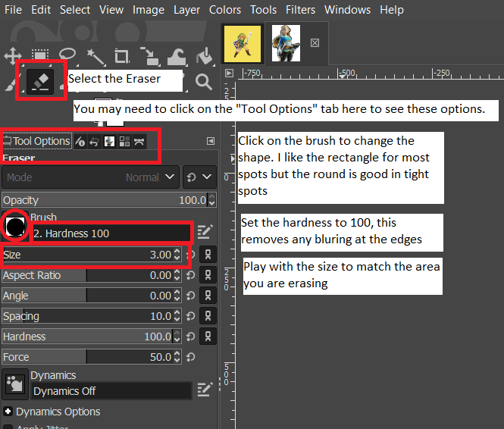Click the Angle stepper arrows
504x429 pixels.
click(177, 296)
